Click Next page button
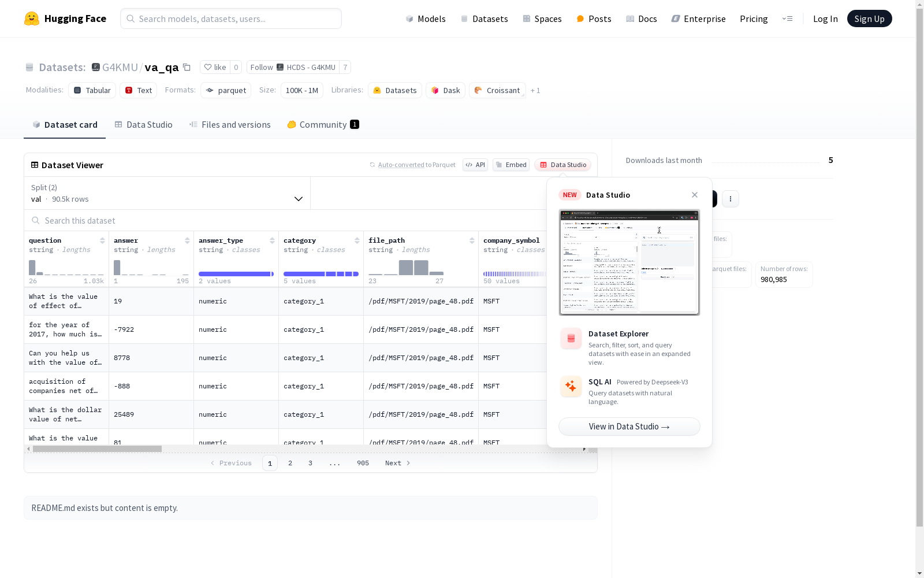The height and width of the screenshot is (578, 924). [x=397, y=463]
